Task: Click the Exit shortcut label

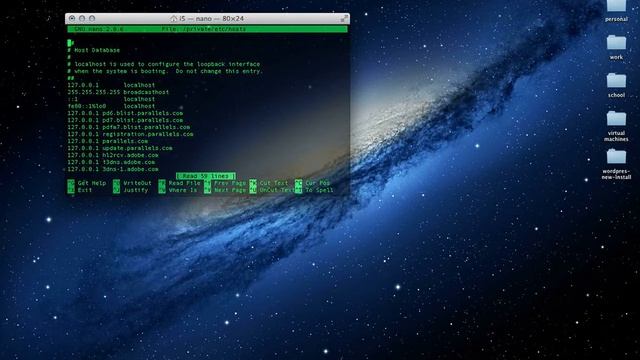Action: 85,190
